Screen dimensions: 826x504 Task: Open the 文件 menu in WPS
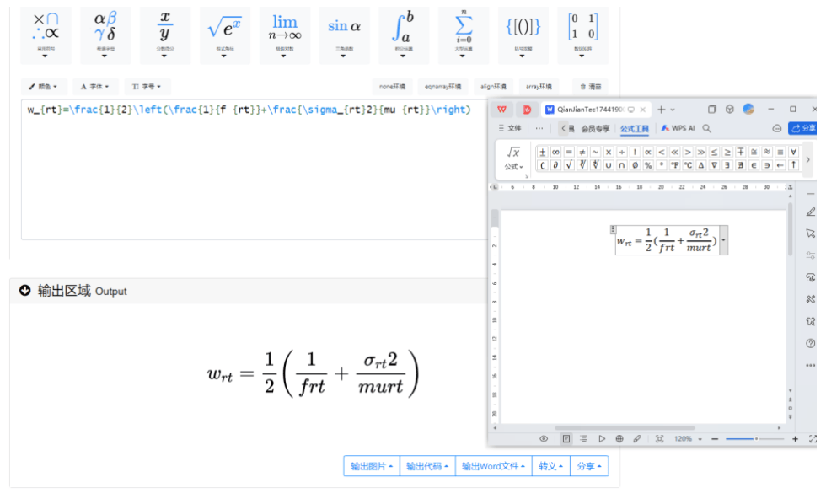pyautogui.click(x=510, y=129)
